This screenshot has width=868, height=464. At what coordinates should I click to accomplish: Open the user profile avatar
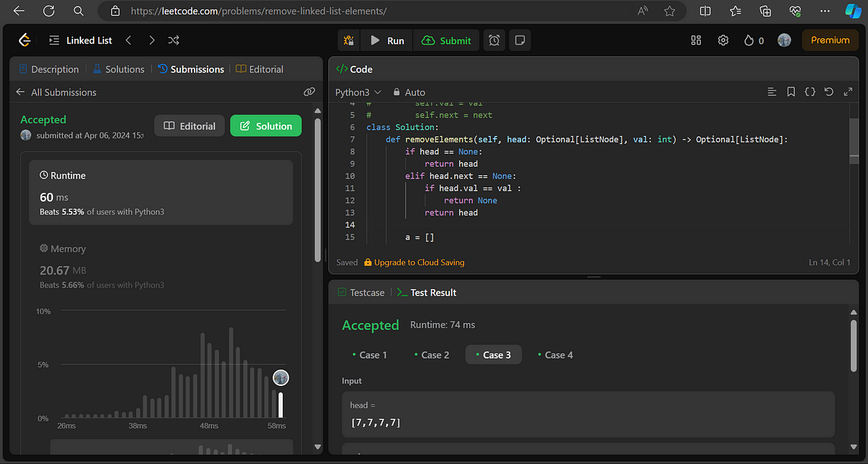click(x=784, y=40)
